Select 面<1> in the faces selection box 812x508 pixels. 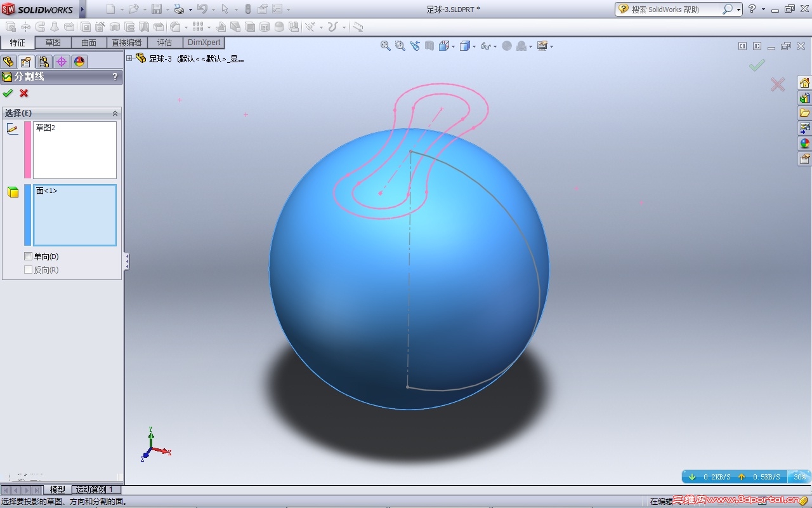tap(47, 190)
